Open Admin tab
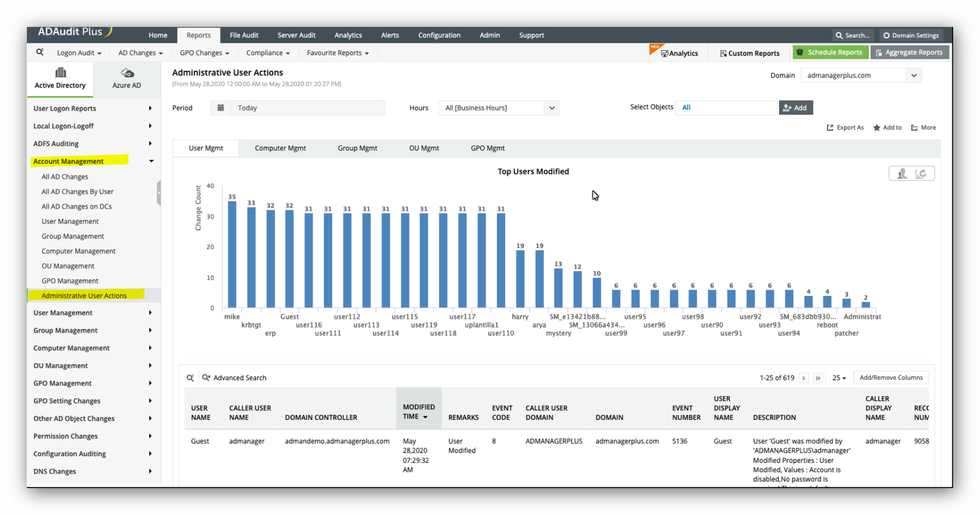Image resolution: width=980 pixels, height=515 pixels. (x=489, y=36)
